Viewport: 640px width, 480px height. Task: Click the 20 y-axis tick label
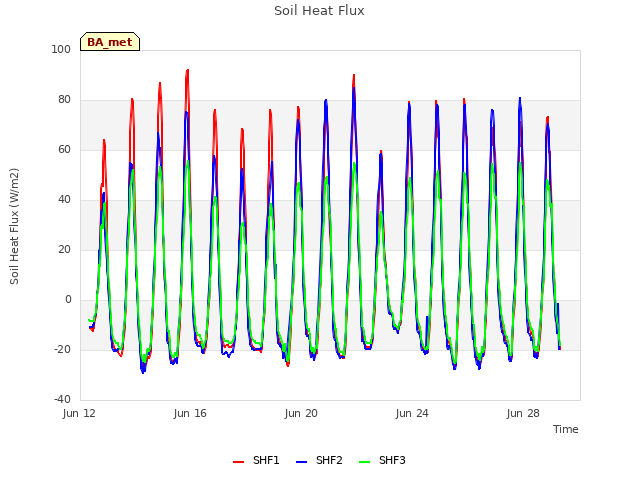tap(64, 249)
